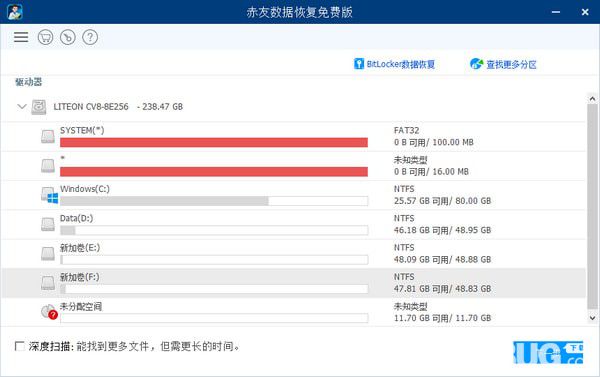Click the BitLocker key icon

coord(359,64)
